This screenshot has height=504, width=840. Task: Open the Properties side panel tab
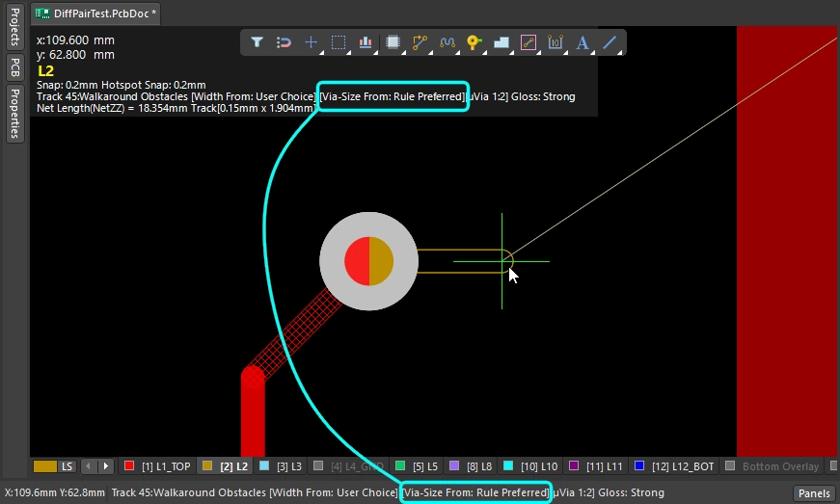point(14,114)
